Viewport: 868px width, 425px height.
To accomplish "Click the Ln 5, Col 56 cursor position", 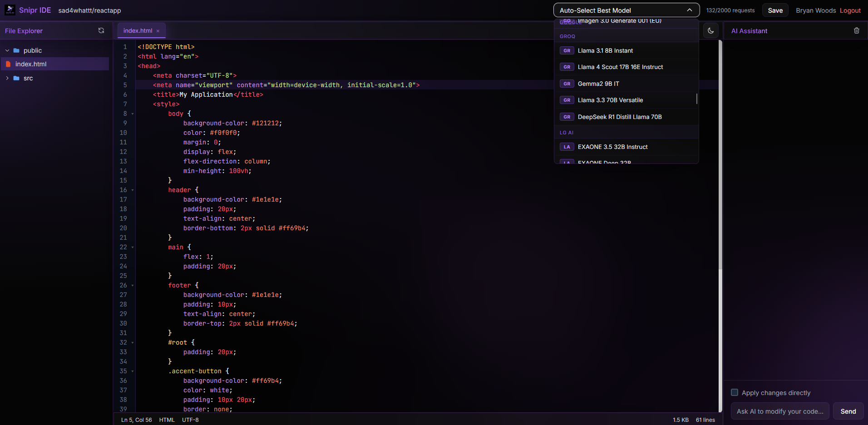I will pos(136,420).
